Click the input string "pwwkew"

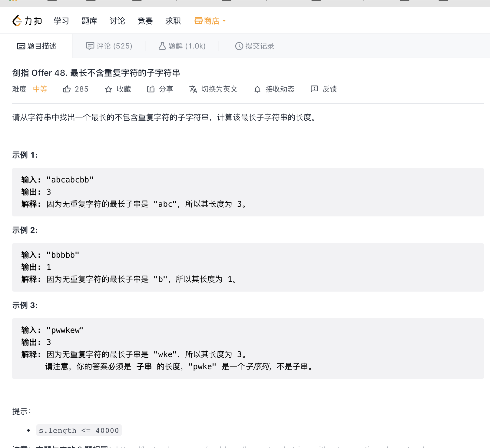click(x=65, y=330)
